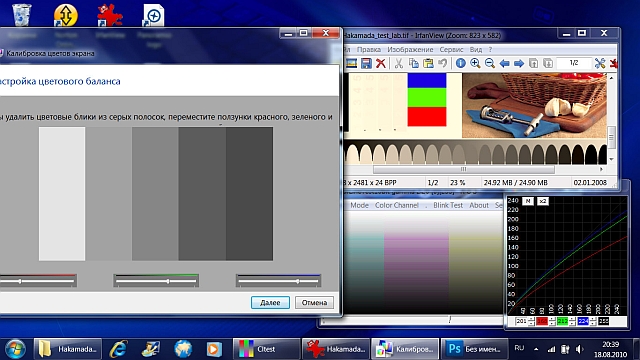This screenshot has height=360, width=640.
Task: Click the RU language indicator in tray
Action: [x=519, y=348]
